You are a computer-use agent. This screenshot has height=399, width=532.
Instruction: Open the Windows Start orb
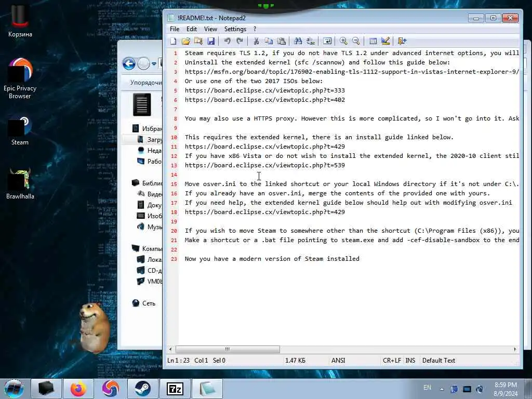tap(14, 389)
